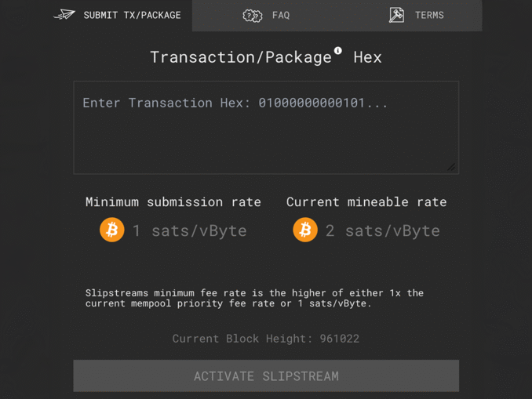This screenshot has width=532, height=399.
Task: Focus the Transaction Hex input field
Action: (x=266, y=128)
